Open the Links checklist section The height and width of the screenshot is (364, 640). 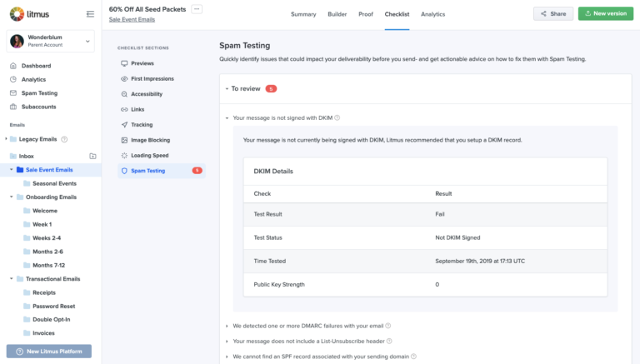tap(137, 109)
